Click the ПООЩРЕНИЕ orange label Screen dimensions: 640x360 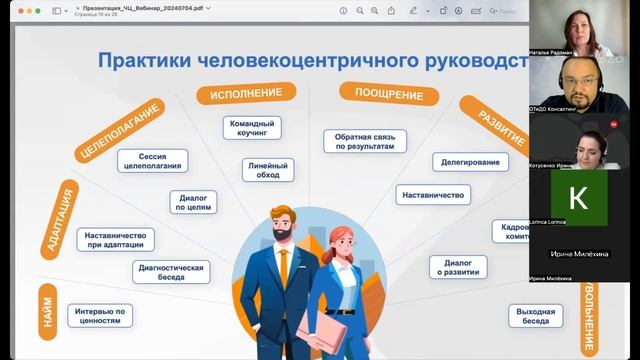point(389,94)
